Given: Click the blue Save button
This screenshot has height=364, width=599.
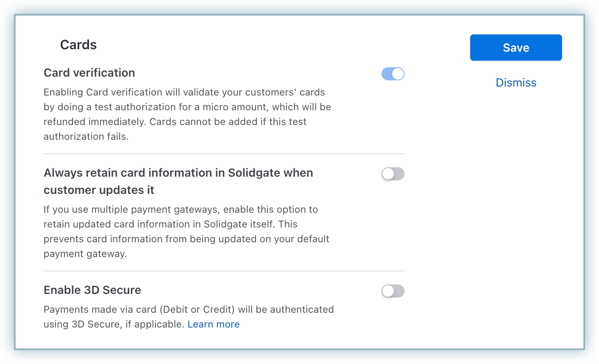Looking at the screenshot, I should [x=516, y=48].
